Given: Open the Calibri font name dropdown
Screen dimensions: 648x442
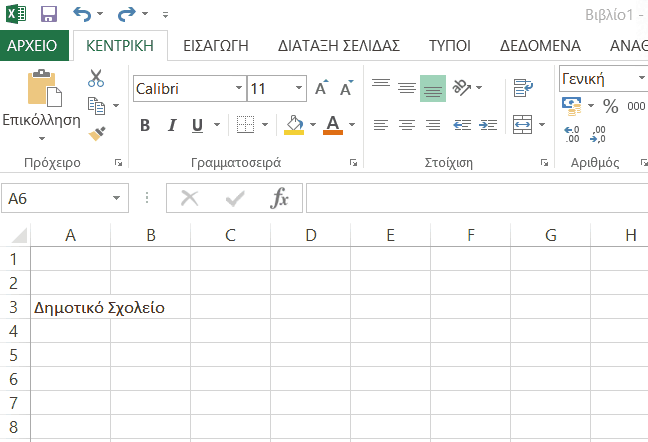Looking at the screenshot, I should pyautogui.click(x=238, y=89).
